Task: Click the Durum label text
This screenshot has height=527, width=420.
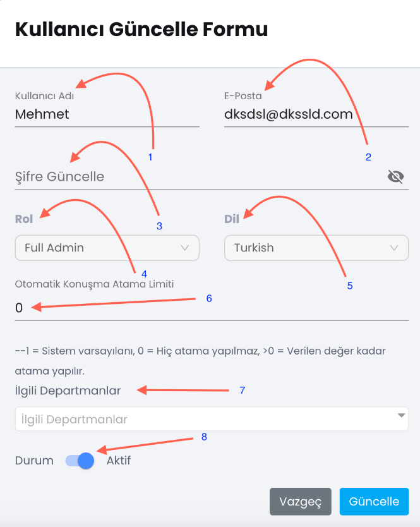Action: pyautogui.click(x=34, y=461)
